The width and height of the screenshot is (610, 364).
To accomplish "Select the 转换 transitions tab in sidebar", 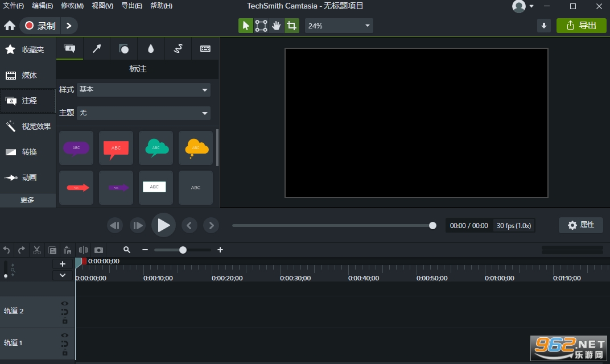I will coord(28,152).
